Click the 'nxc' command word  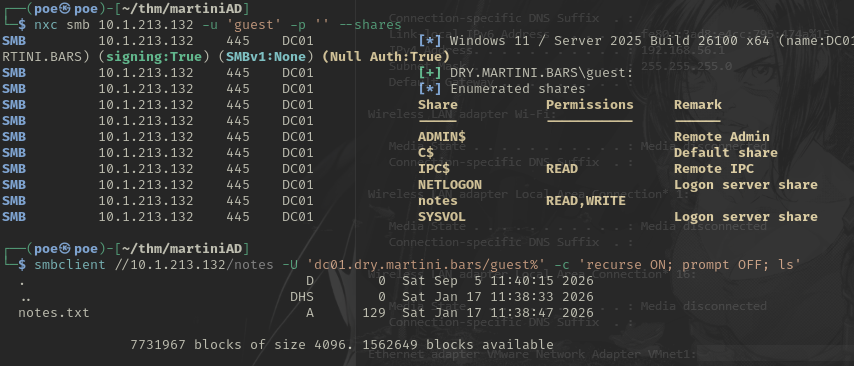pos(46,25)
